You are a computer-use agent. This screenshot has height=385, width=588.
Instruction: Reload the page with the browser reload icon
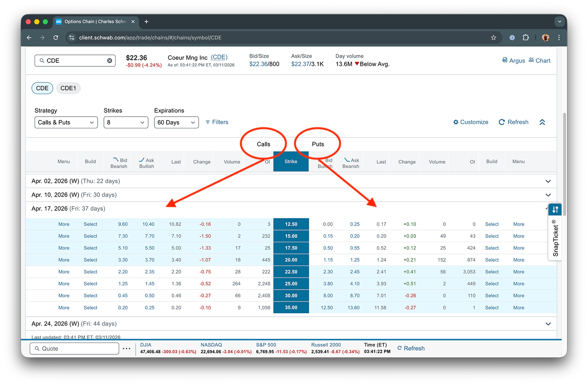pos(56,38)
